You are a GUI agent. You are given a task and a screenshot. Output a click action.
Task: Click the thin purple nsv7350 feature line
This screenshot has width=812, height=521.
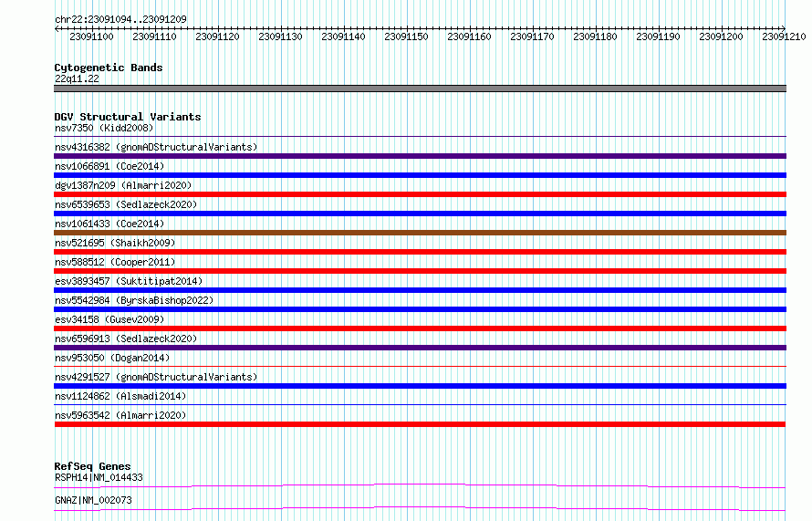(x=420, y=136)
